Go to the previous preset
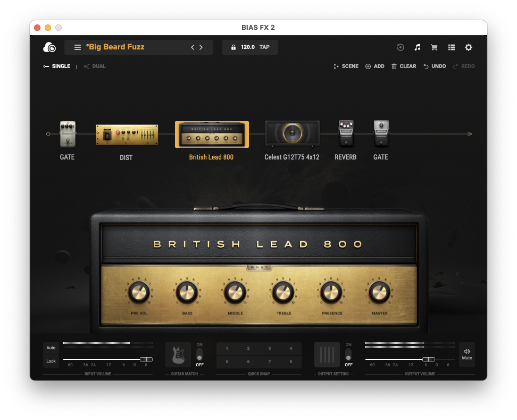Image resolution: width=517 pixels, height=420 pixels. tap(193, 47)
